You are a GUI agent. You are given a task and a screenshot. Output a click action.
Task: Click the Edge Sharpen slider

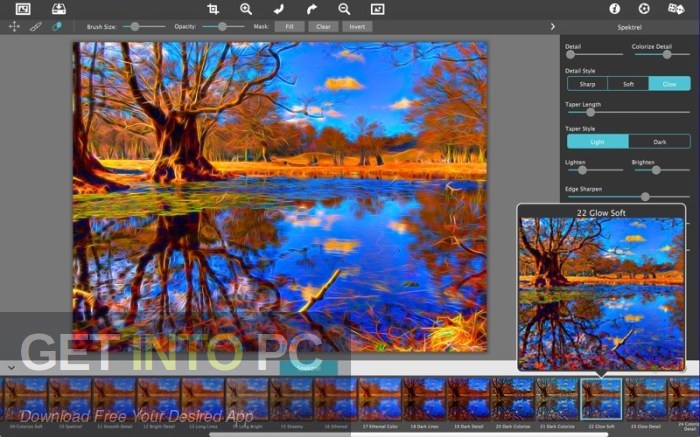tap(628, 196)
